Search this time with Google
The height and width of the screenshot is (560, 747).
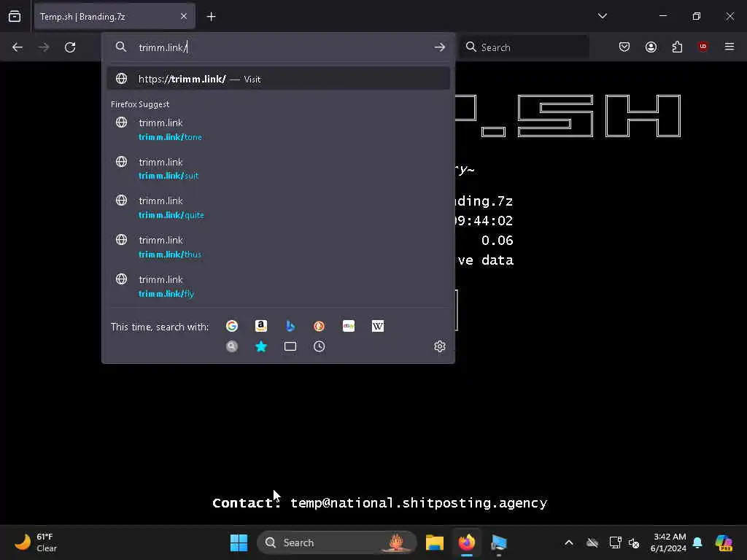pos(232,326)
